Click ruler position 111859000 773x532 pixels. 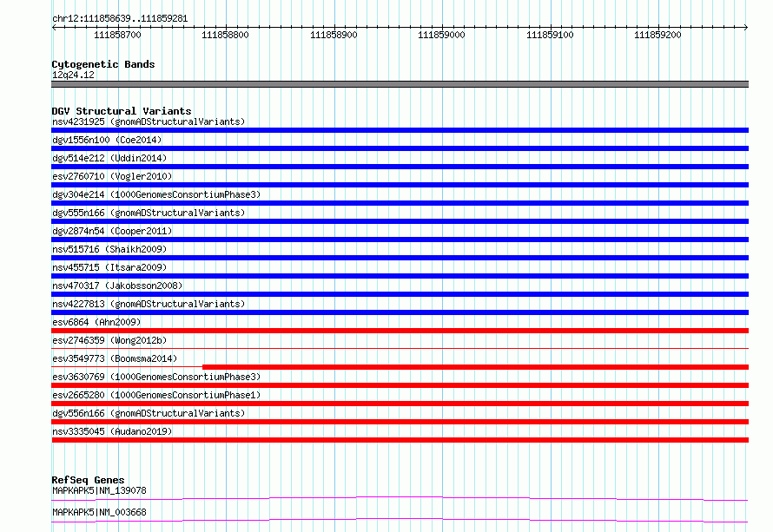point(441,35)
